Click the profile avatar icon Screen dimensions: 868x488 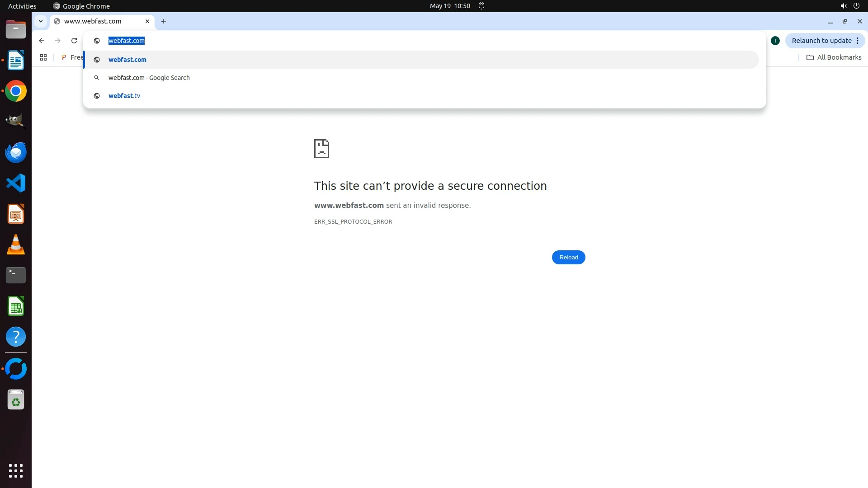775,41
